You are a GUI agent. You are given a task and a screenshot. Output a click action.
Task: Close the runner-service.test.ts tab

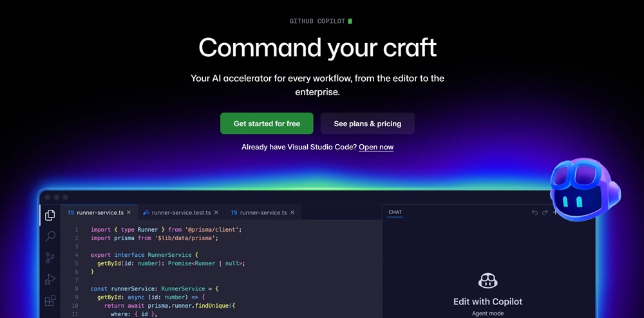tap(216, 212)
